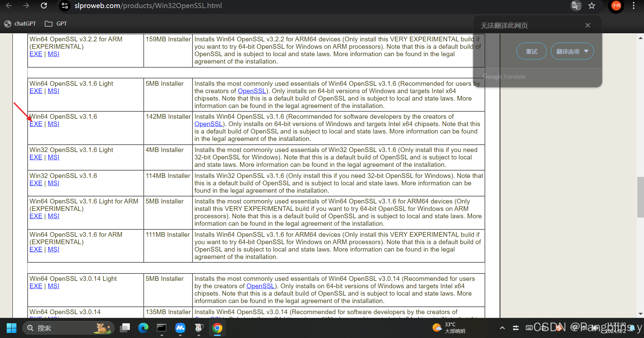Show hidden system tray icons
Image resolution: width=644 pixels, height=338 pixels.
tap(502, 328)
